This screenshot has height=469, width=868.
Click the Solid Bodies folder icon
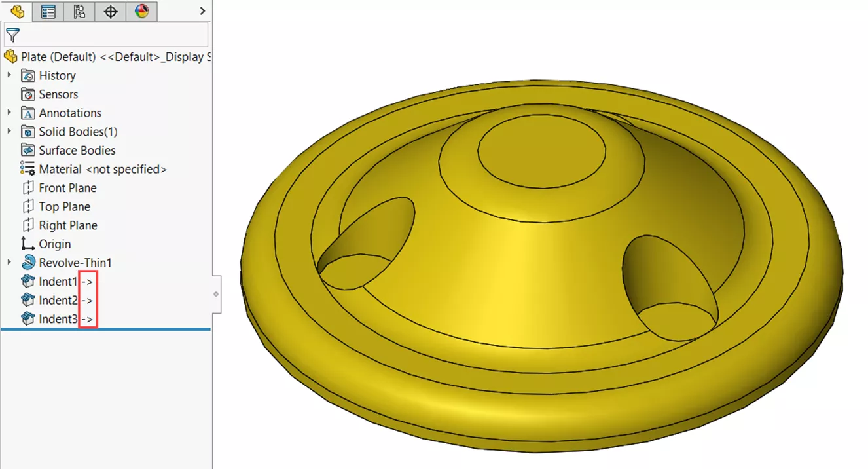coord(27,132)
